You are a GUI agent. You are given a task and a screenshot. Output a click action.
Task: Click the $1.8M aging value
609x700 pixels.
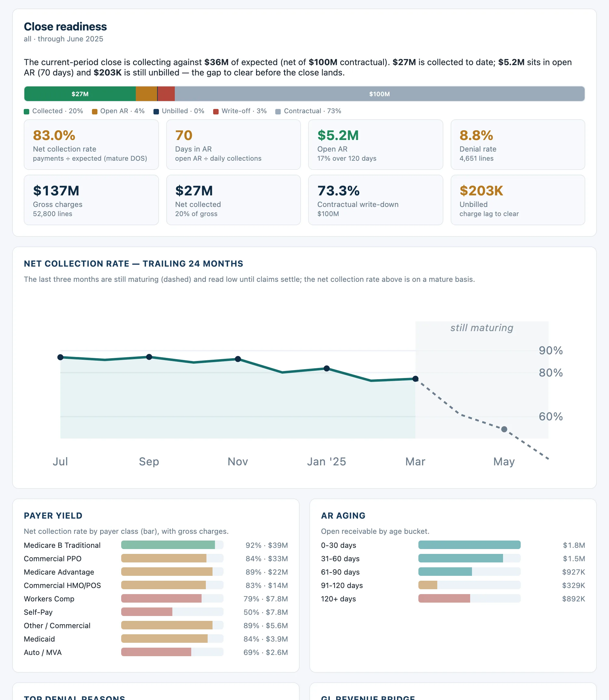coord(574,545)
